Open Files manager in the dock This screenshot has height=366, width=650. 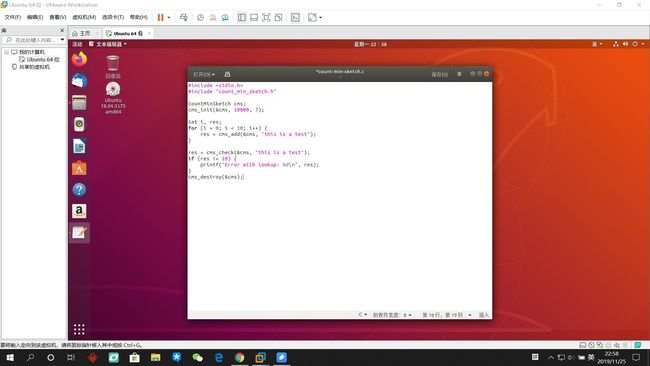coord(79,102)
